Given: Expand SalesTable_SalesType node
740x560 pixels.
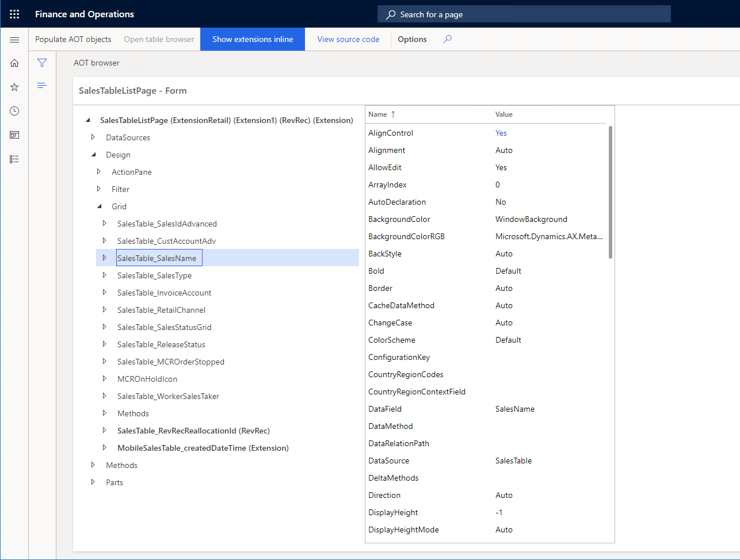Looking at the screenshot, I should pyautogui.click(x=105, y=275).
